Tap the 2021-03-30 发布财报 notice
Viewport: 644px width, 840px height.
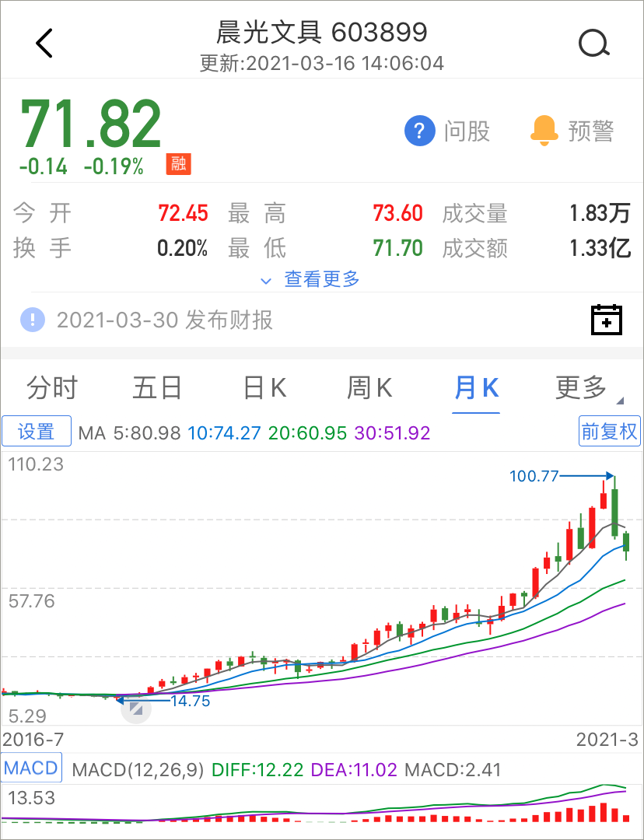(x=165, y=320)
